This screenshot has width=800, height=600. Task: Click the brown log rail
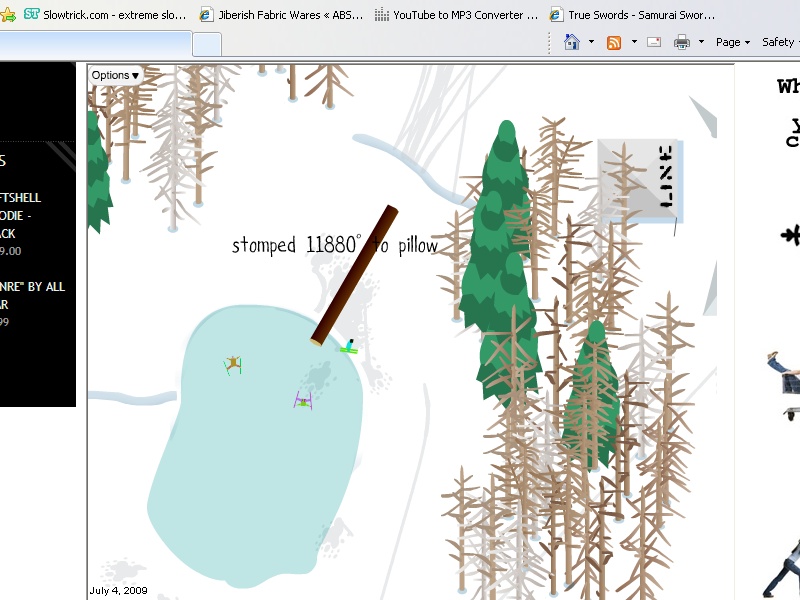pyautogui.click(x=355, y=275)
